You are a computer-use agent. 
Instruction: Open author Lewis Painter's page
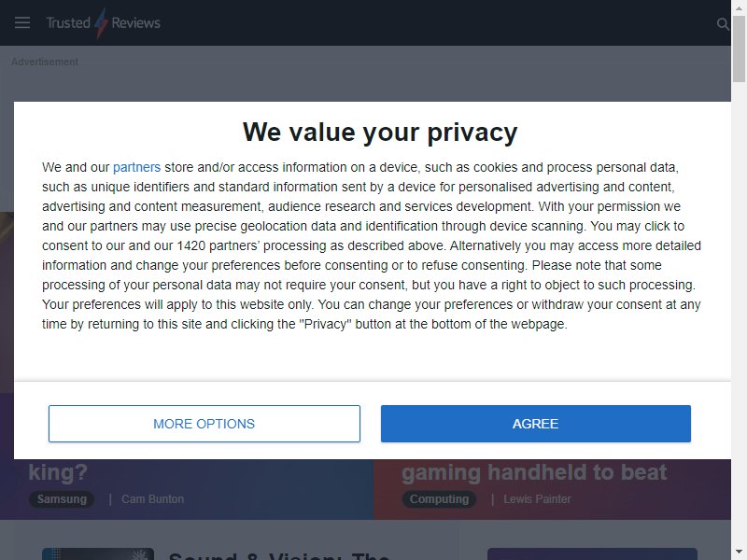coord(537,498)
